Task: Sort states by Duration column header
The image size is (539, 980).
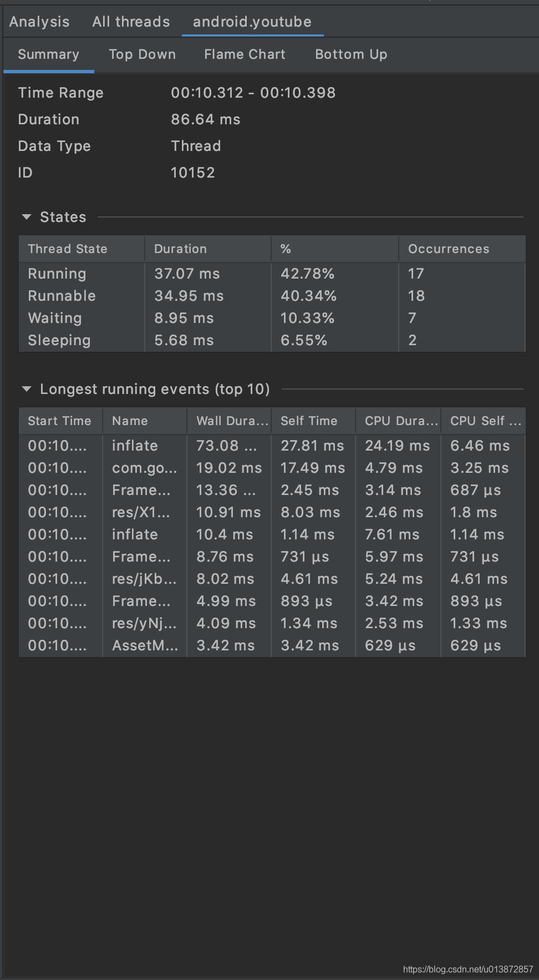Action: [x=180, y=249]
